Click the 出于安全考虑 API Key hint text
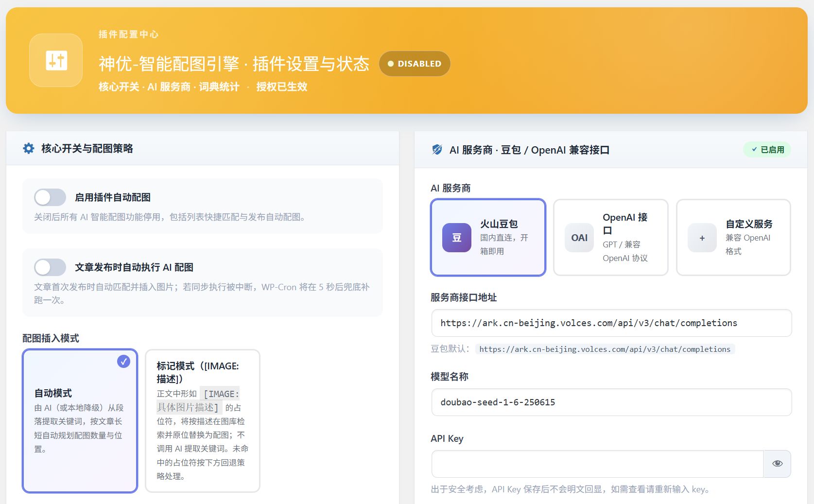This screenshot has width=814, height=504. tap(570, 489)
